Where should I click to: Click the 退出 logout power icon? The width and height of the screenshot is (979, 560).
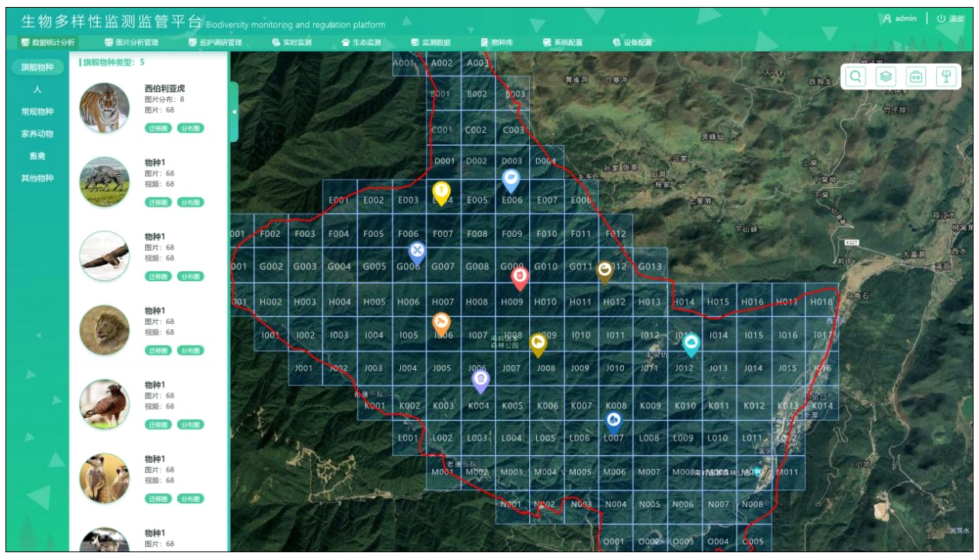click(x=941, y=19)
